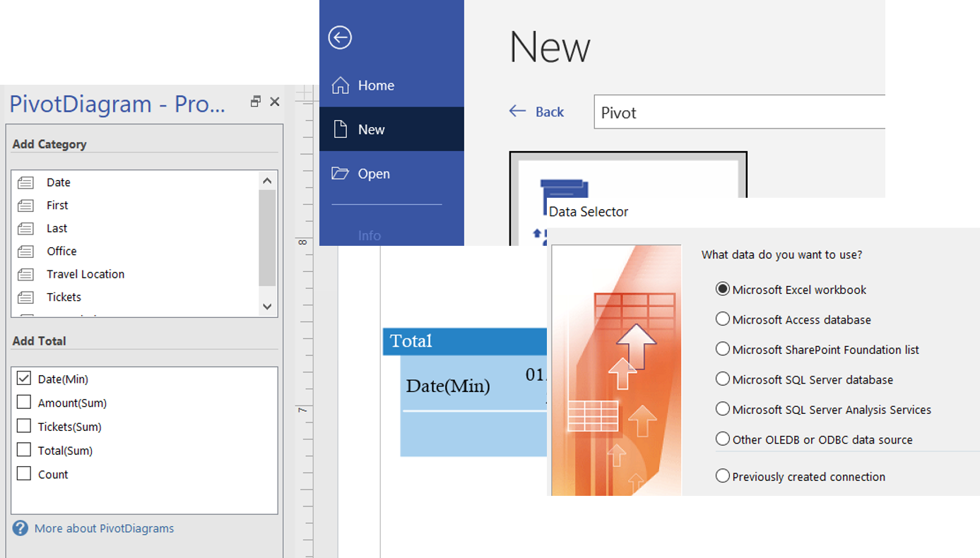
Task: Click the Pivot search input field
Action: [x=738, y=113]
